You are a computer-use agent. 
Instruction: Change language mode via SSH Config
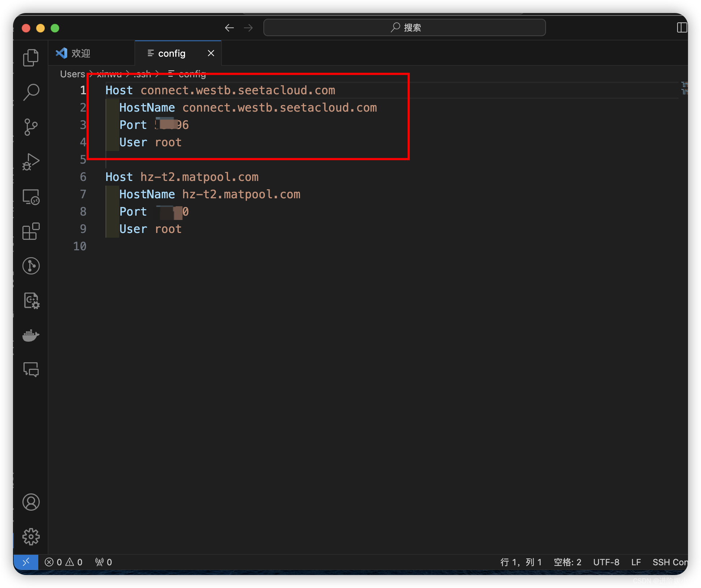point(670,562)
